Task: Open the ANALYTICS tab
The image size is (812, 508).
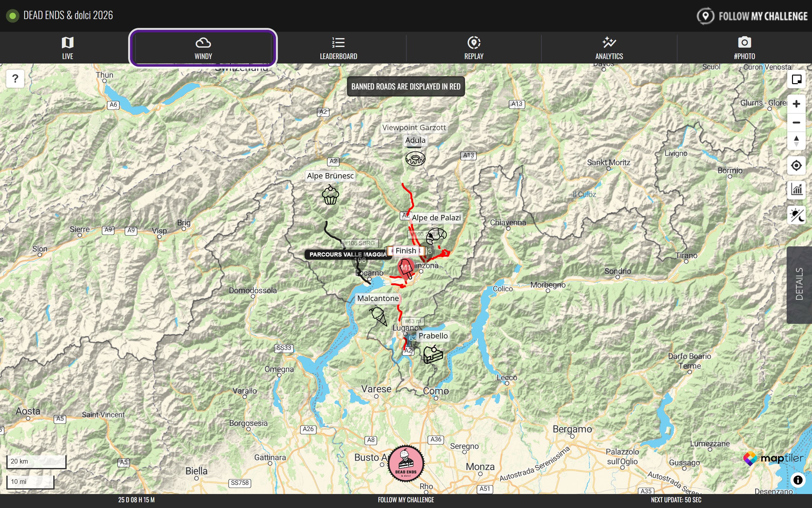Action: point(609,48)
